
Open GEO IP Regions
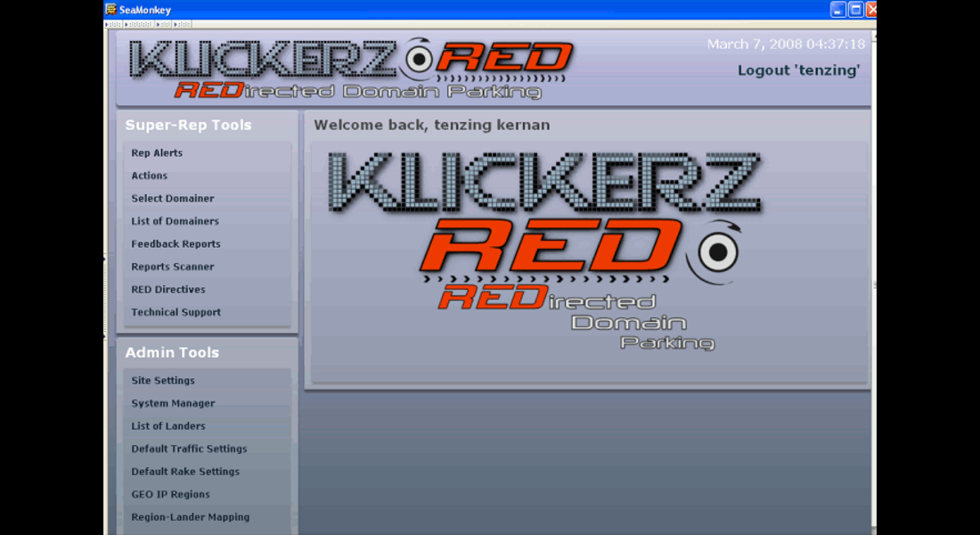(170, 494)
